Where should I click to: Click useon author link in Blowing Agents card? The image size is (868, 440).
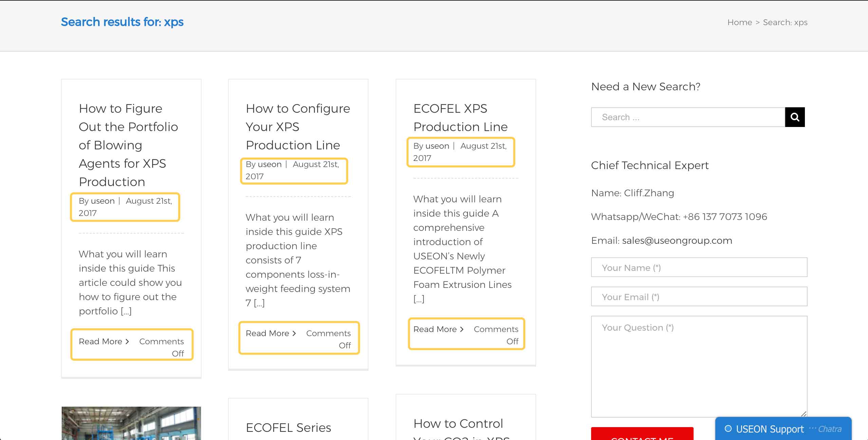103,201
